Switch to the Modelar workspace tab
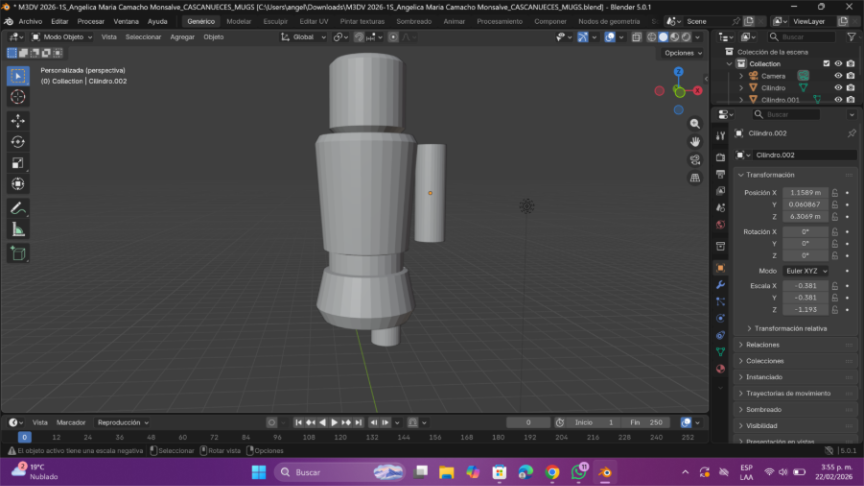This screenshot has height=486, width=864. click(239, 21)
